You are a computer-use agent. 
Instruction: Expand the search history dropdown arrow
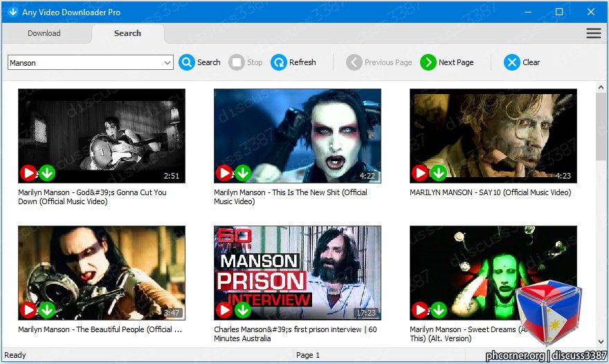coord(167,62)
